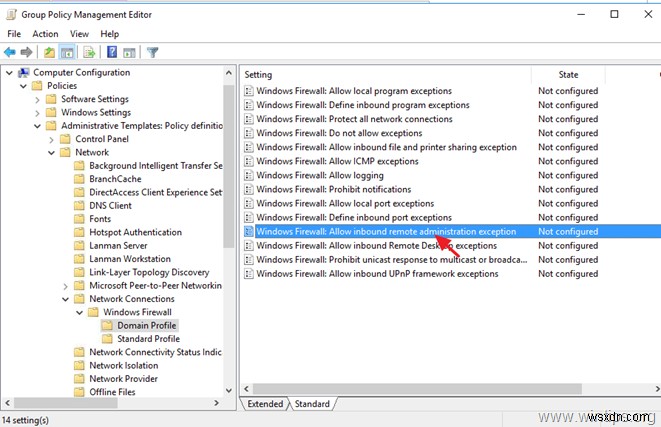Click settings list horizontal scroll left arrow
This screenshot has height=427, width=661.
click(x=247, y=389)
